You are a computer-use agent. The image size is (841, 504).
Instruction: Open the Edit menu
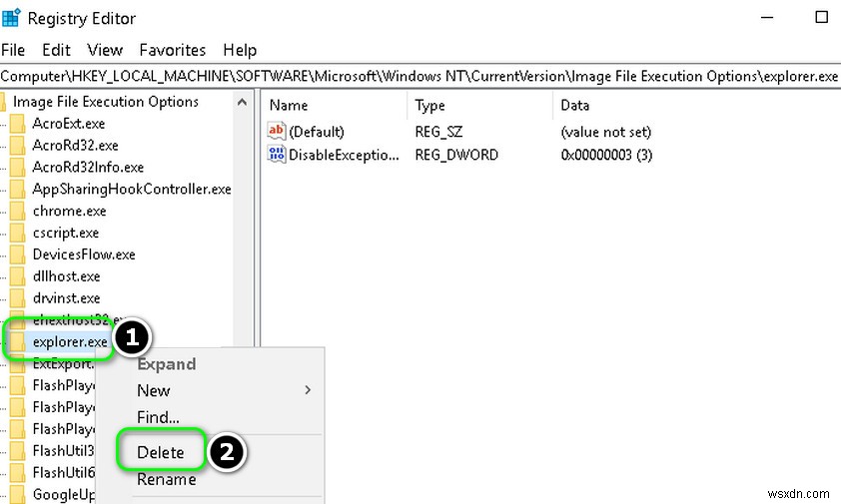pos(56,50)
